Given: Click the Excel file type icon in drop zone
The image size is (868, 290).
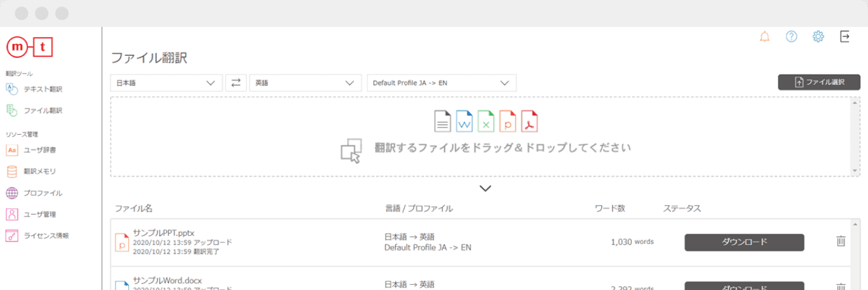Looking at the screenshot, I should coord(486,121).
